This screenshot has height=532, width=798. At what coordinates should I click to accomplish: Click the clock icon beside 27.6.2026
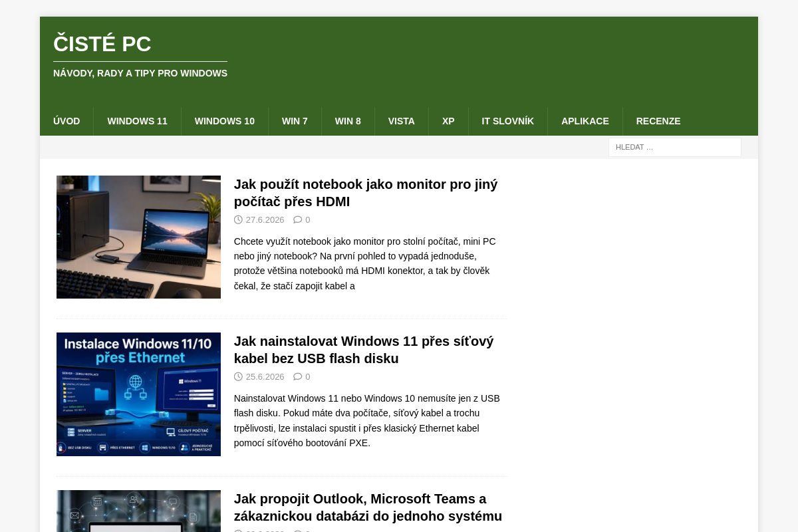pyautogui.click(x=238, y=219)
